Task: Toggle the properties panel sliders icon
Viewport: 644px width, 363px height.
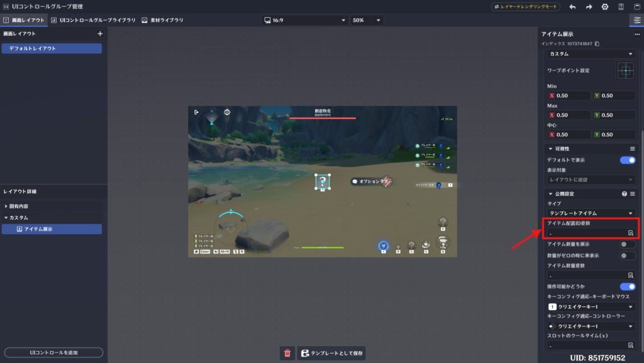Action: coord(636,20)
